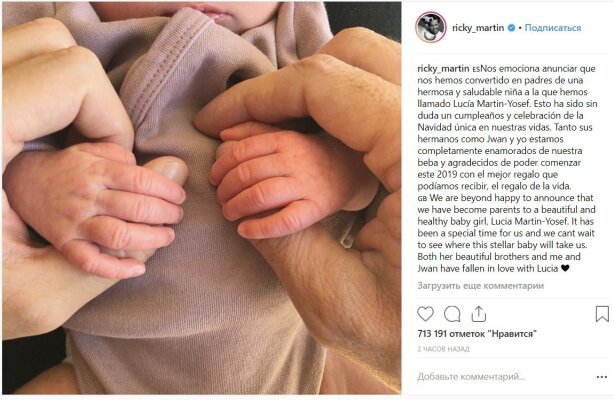Share the post using the upload arrow icon
This screenshot has width=614, height=400.
coord(479,314)
